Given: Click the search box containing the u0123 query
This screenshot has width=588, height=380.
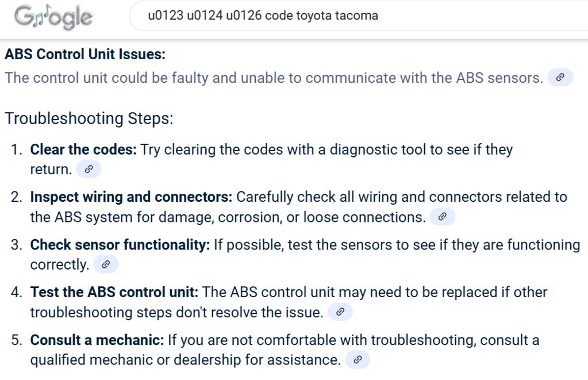Looking at the screenshot, I should [x=359, y=16].
